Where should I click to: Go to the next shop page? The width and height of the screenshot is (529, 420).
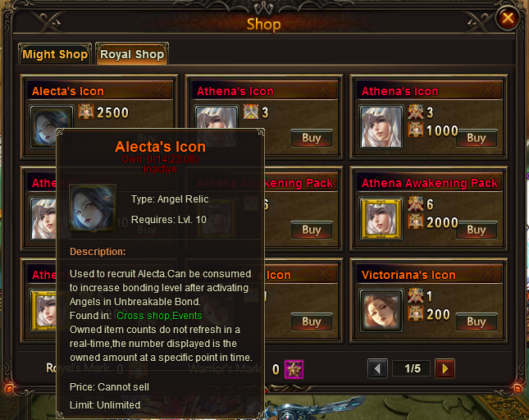click(445, 368)
